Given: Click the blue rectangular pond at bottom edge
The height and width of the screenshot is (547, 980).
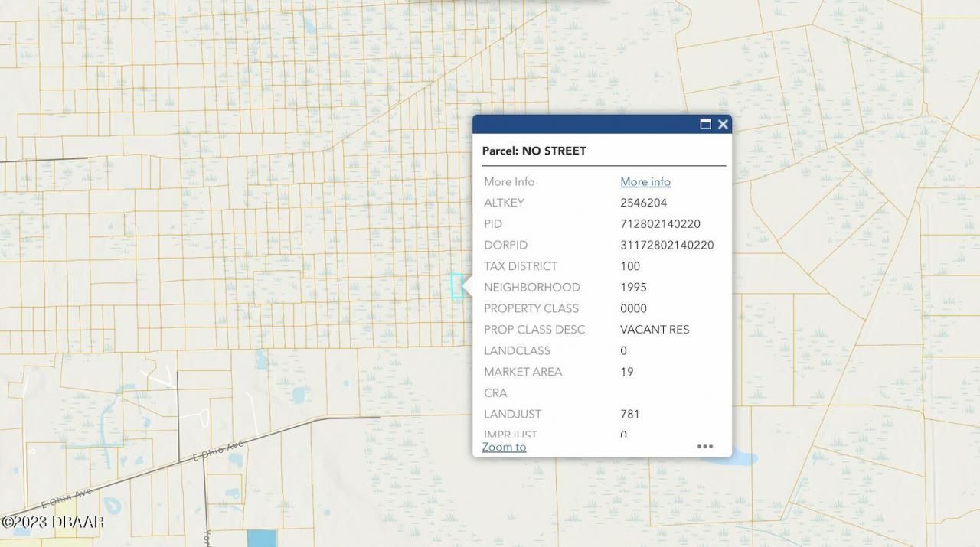Looking at the screenshot, I should (261, 538).
